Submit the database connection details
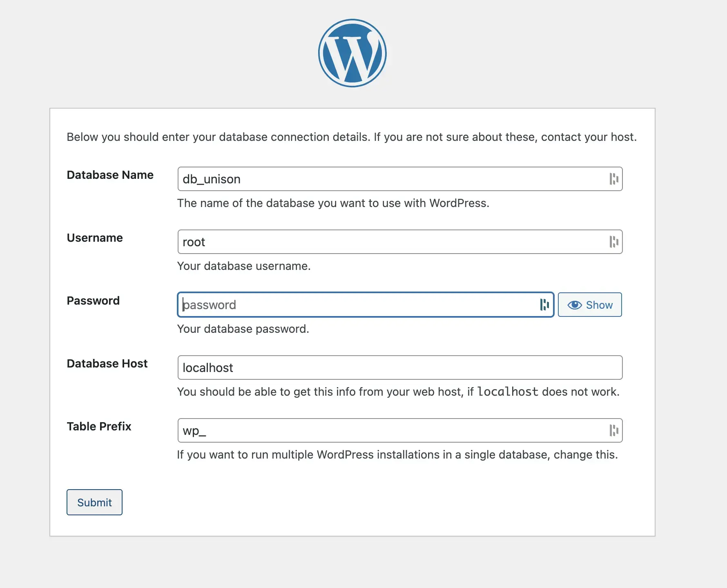Screen dimensions: 727x588 point(94,502)
